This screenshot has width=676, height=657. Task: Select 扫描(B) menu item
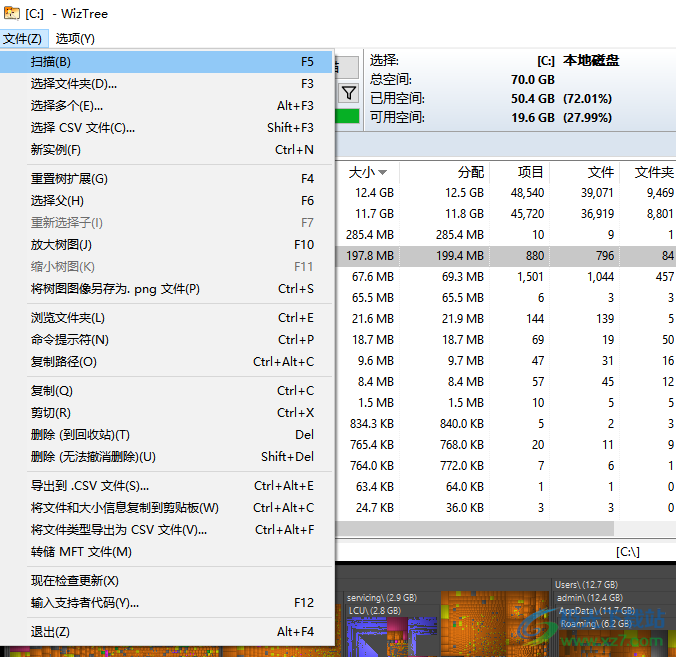click(x=166, y=62)
